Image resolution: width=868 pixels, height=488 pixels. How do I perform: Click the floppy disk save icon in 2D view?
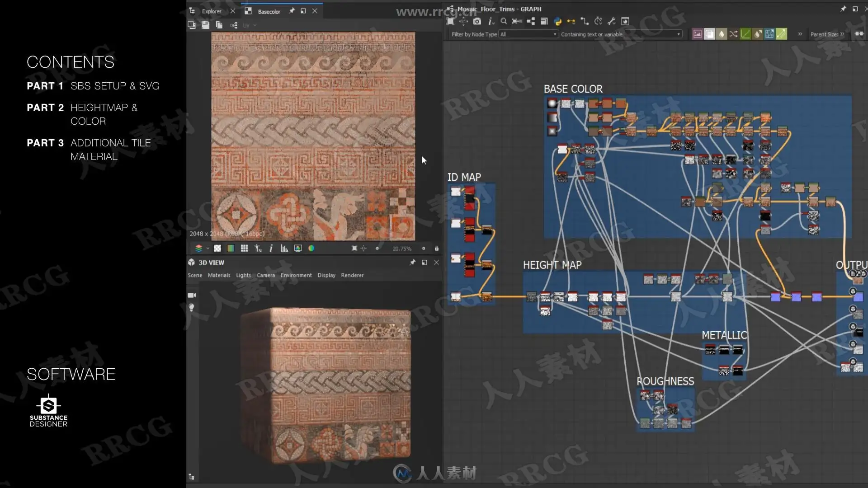click(x=205, y=25)
